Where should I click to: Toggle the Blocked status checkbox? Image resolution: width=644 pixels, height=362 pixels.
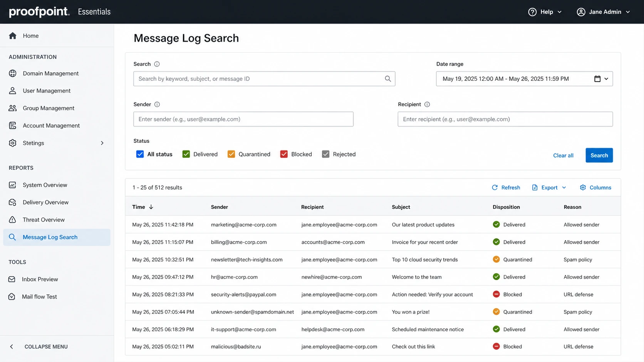(x=284, y=154)
